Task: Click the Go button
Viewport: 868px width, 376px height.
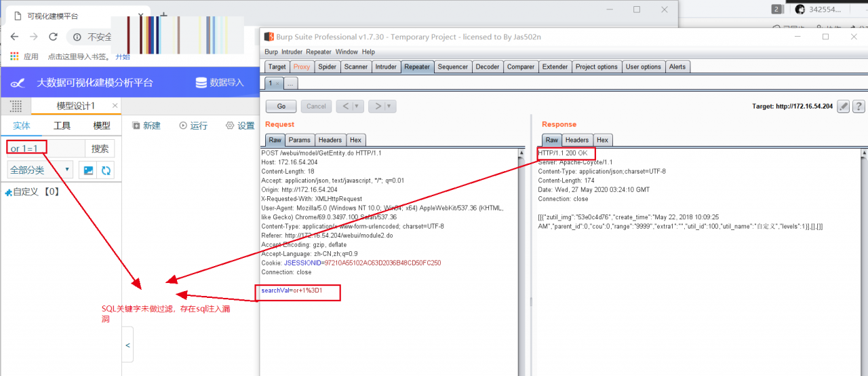Action: point(281,106)
